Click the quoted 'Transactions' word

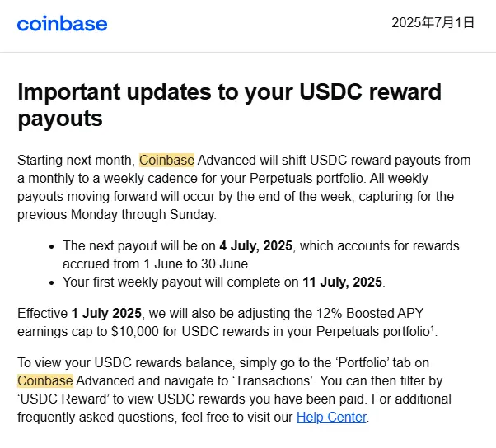[x=274, y=380]
